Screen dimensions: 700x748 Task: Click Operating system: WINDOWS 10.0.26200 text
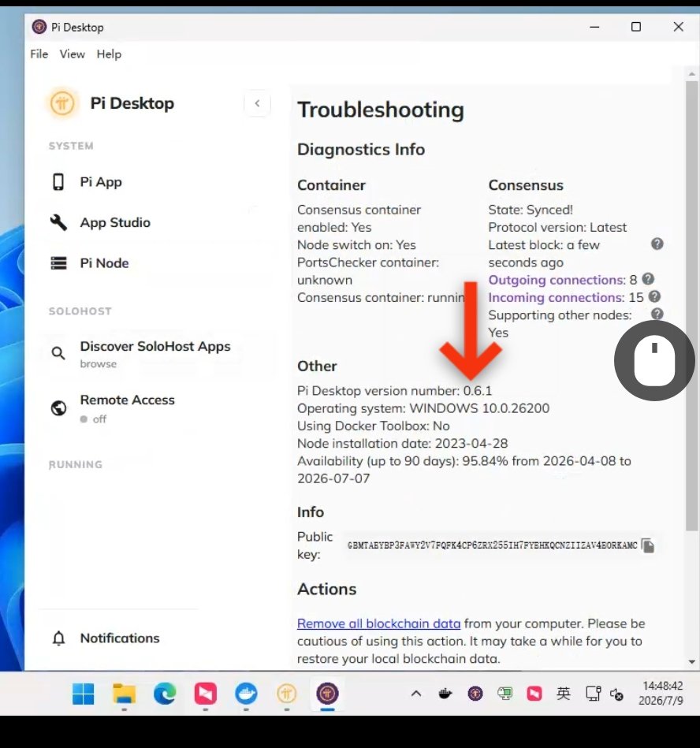point(423,408)
